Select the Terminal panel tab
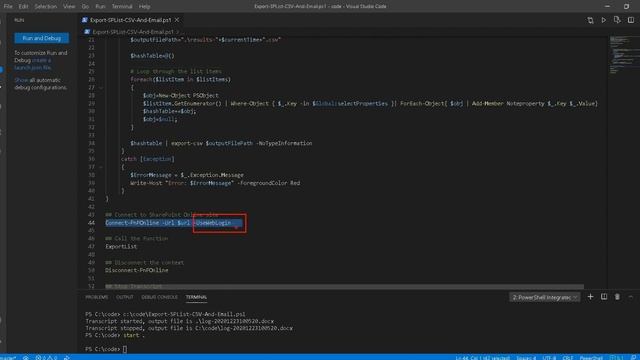The image size is (640, 360). (196, 297)
